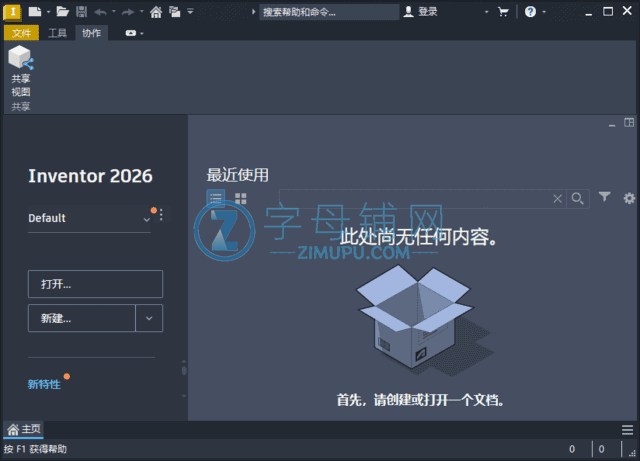The width and height of the screenshot is (640, 461).
Task: Open the filter funnel icon
Action: click(604, 197)
